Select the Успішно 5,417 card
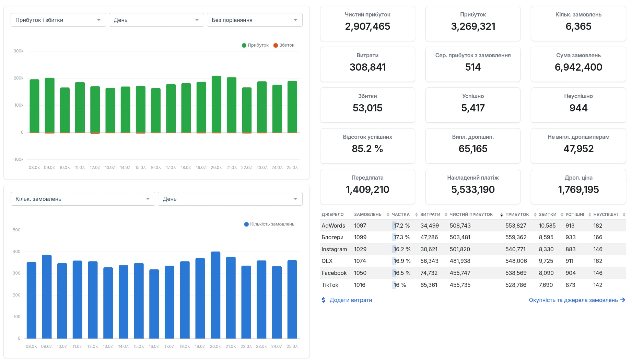 point(473,105)
